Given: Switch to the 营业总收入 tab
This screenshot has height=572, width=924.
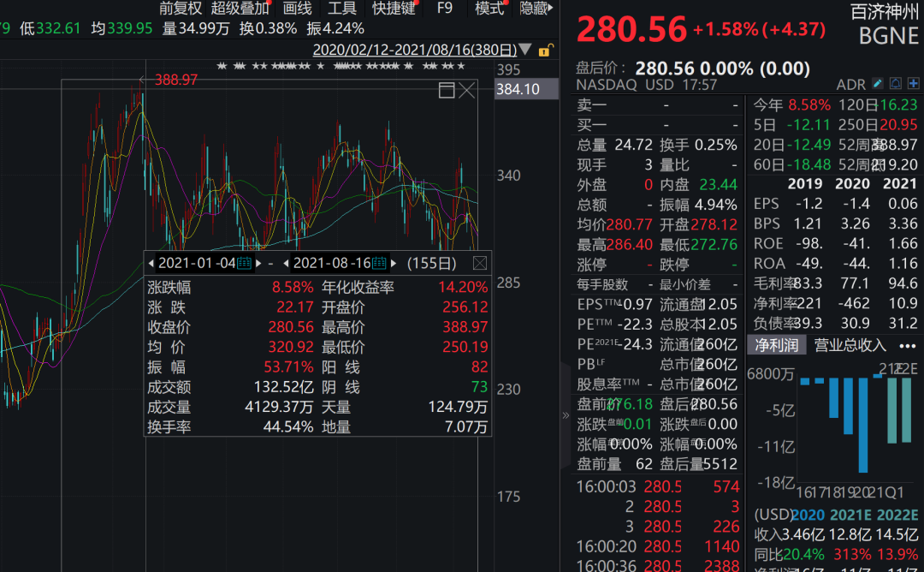Looking at the screenshot, I should (850, 345).
